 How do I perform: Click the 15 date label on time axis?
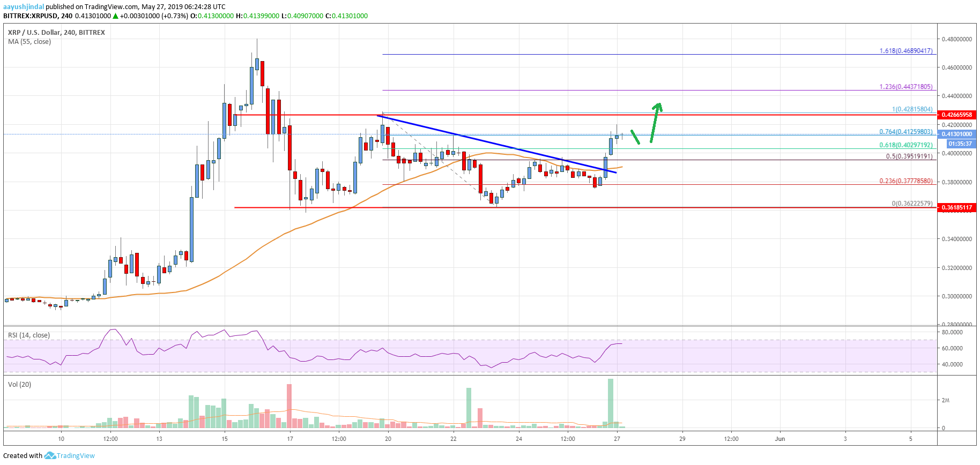(225, 439)
